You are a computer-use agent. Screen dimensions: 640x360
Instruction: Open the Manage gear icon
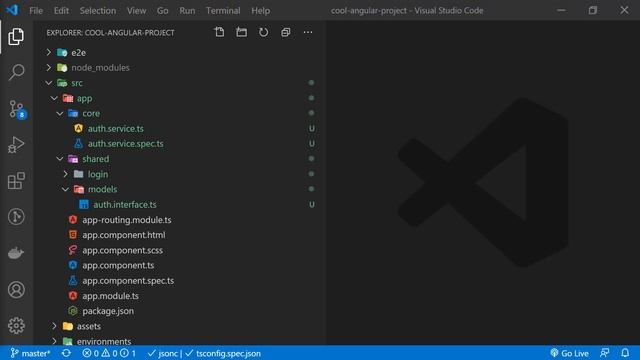point(16,325)
